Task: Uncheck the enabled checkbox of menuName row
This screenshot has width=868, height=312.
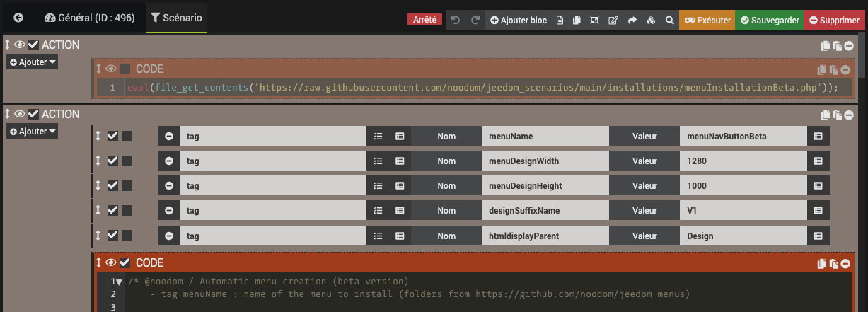Action: 112,137
